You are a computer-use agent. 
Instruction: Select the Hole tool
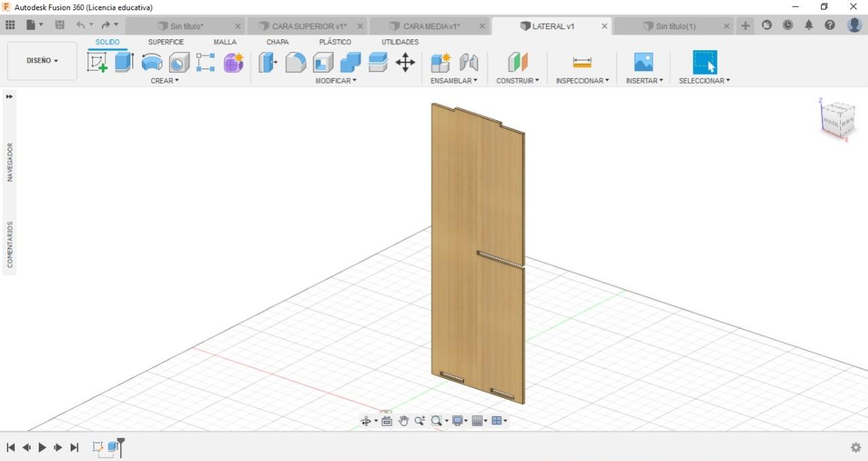coord(178,62)
